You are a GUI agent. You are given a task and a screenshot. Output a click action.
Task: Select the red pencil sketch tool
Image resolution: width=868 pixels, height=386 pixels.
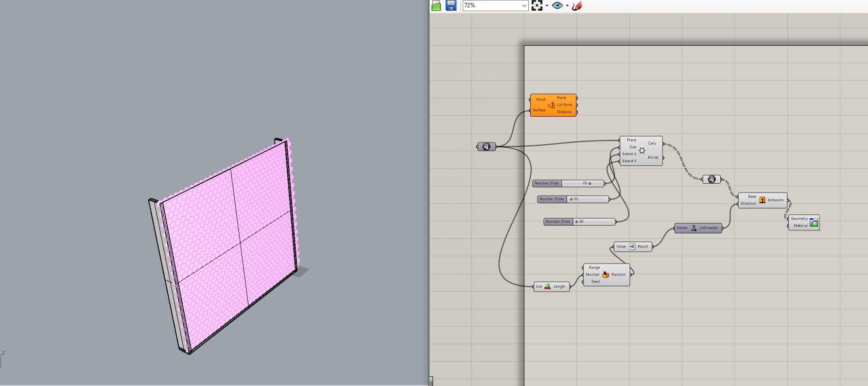577,6
